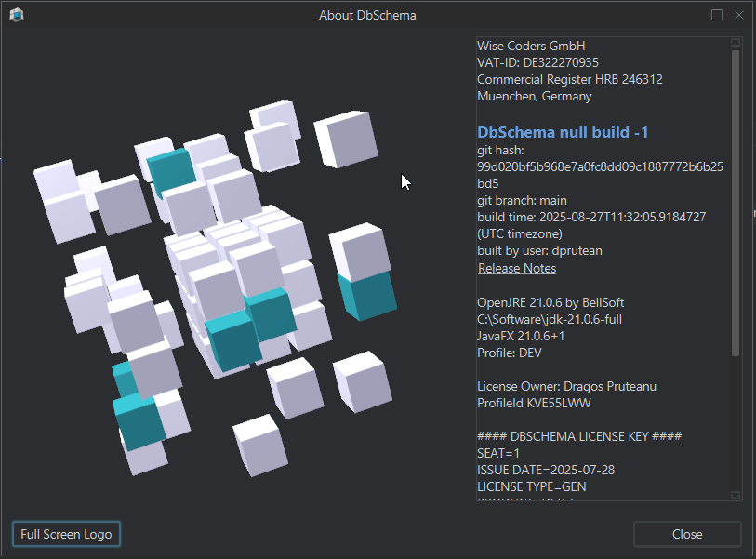Click the build time line

coord(591,217)
